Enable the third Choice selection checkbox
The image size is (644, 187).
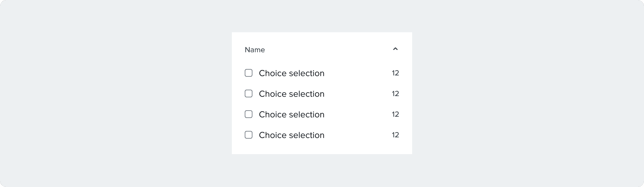[x=249, y=114]
